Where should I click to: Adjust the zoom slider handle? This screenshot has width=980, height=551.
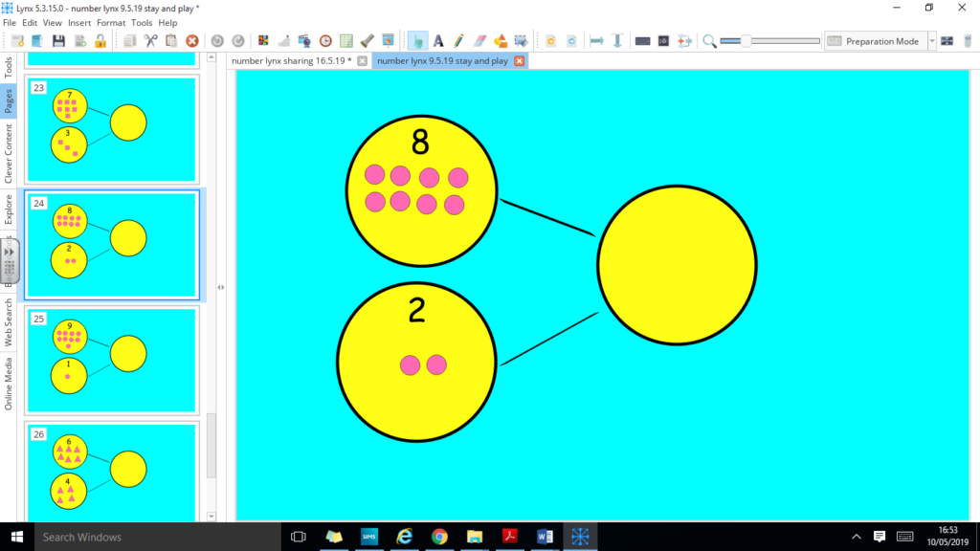tap(745, 41)
